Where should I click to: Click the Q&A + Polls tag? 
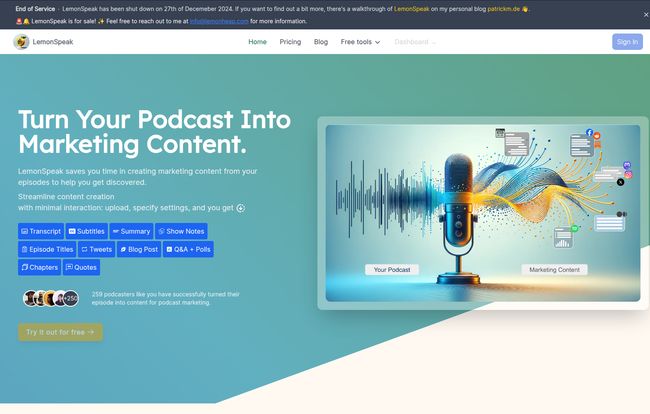pyautogui.click(x=188, y=249)
